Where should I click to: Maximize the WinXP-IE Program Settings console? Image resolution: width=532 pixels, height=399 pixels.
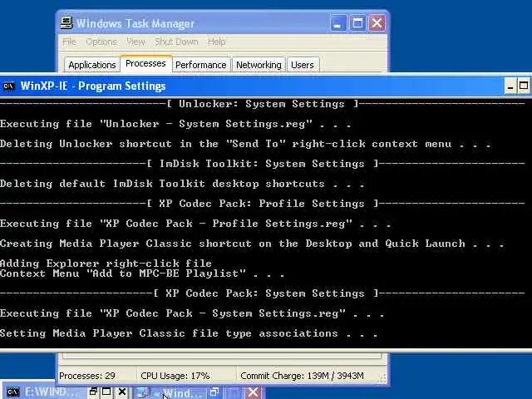tap(524, 86)
